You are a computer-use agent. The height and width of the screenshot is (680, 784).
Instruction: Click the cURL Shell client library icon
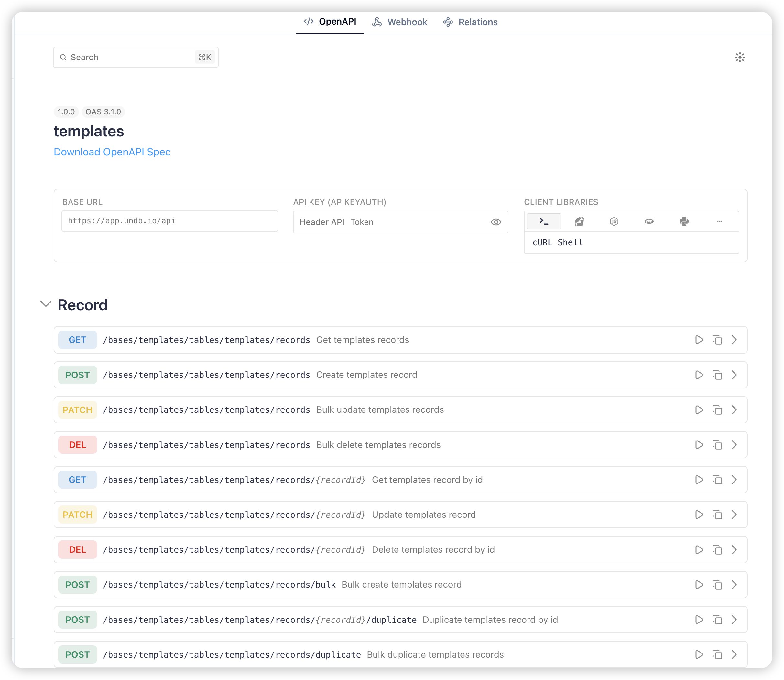pyautogui.click(x=544, y=221)
